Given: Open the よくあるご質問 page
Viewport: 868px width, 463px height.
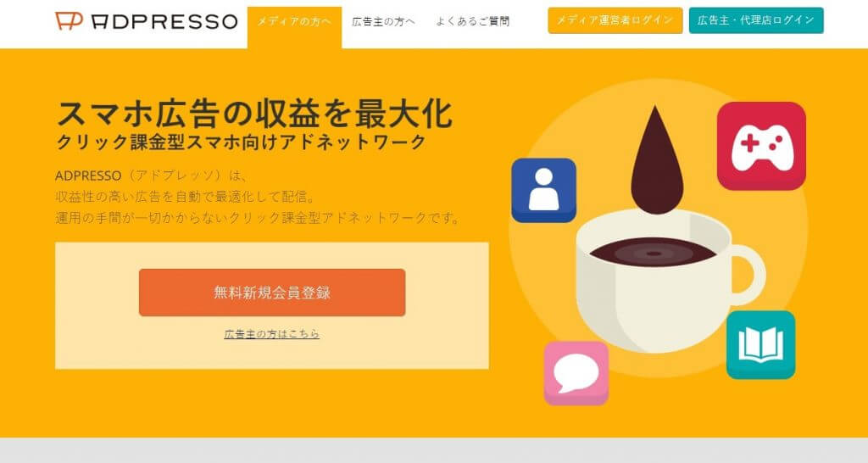Looking at the screenshot, I should point(472,21).
